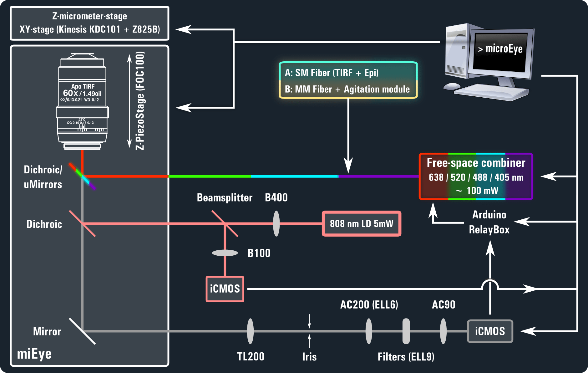Click the Apo TIRF 60x objective lens
The image size is (588, 373).
coord(82,102)
